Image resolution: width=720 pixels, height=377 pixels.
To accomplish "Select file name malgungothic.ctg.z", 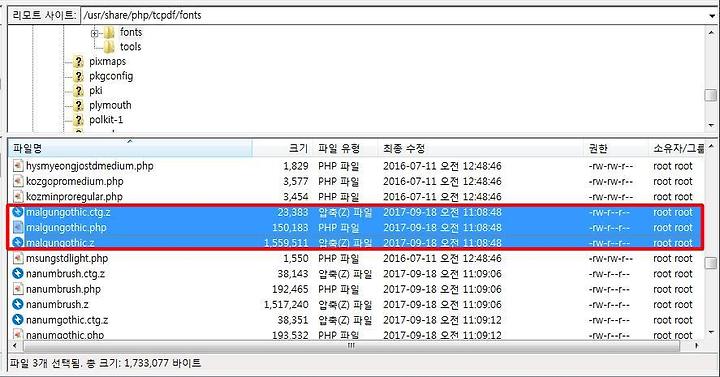I will pyautogui.click(x=68, y=212).
